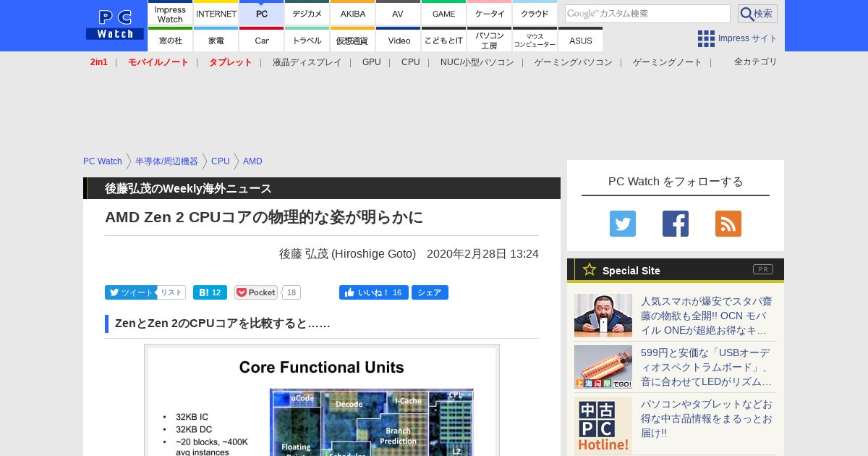This screenshot has width=868, height=456.
Task: Save article with Pocket button
Action: coord(256,292)
